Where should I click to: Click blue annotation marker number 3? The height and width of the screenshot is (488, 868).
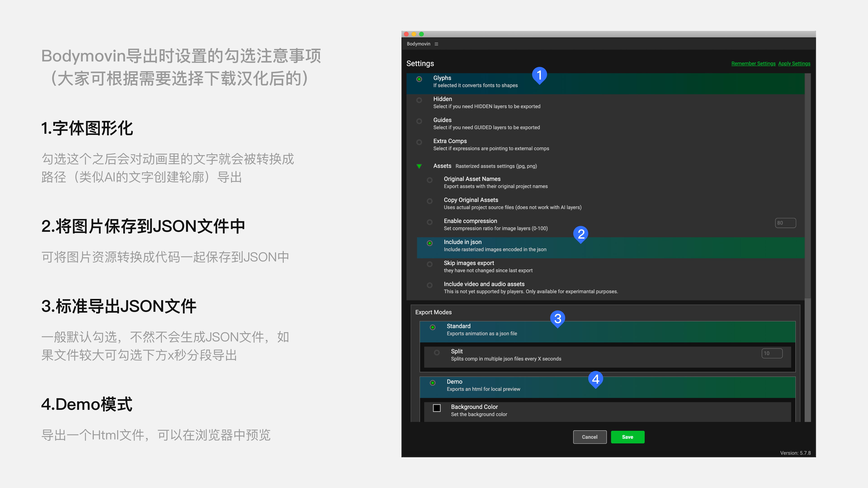[558, 318]
